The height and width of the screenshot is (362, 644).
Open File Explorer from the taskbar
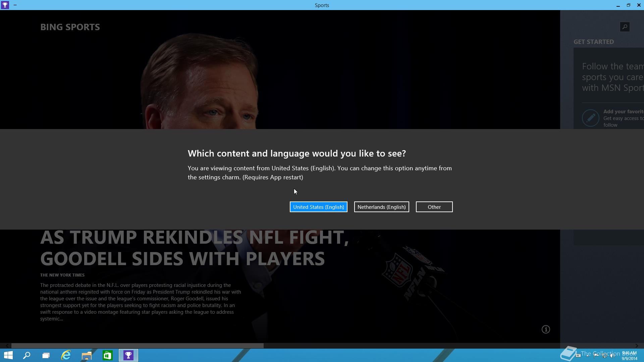(87, 355)
